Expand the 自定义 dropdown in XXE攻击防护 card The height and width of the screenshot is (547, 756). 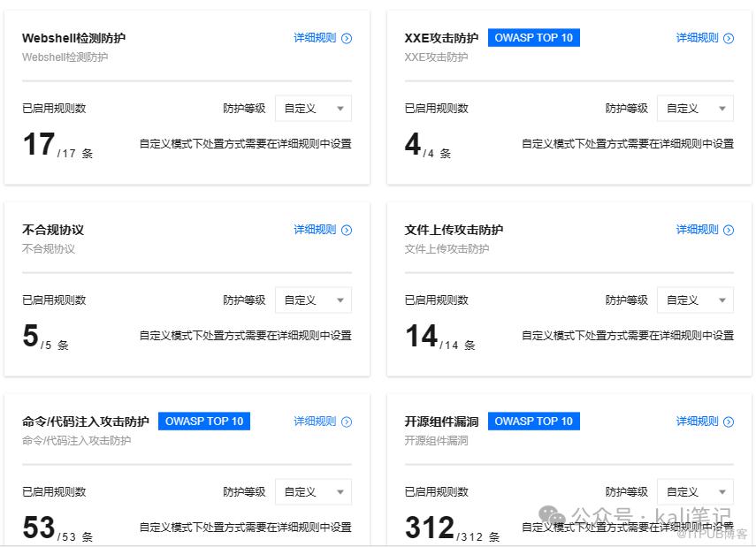point(695,109)
